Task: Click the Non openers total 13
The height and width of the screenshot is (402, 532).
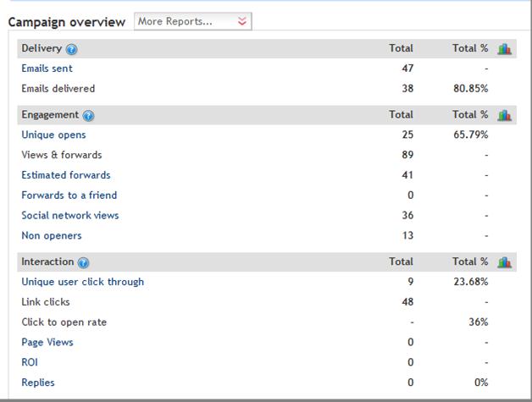Action: click(407, 235)
